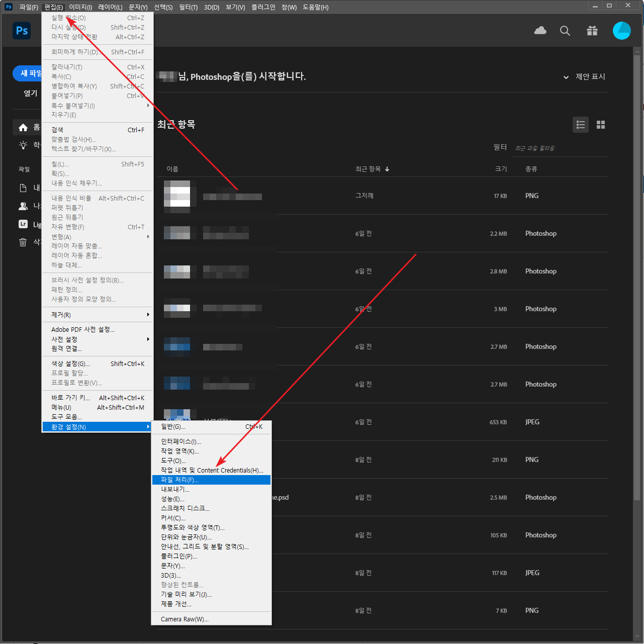
Task: Expand the 제거(R) submenu
Action: coord(98,315)
